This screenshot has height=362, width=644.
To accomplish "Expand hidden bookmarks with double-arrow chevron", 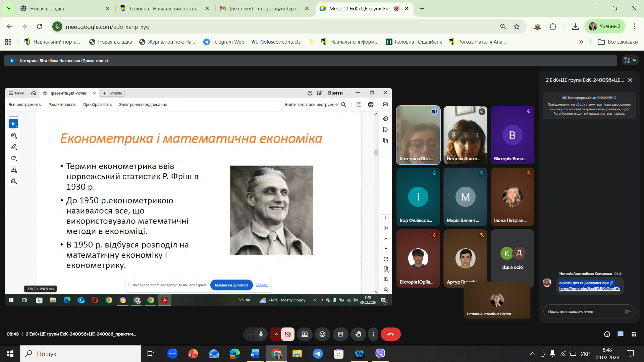I will pyautogui.click(x=581, y=42).
